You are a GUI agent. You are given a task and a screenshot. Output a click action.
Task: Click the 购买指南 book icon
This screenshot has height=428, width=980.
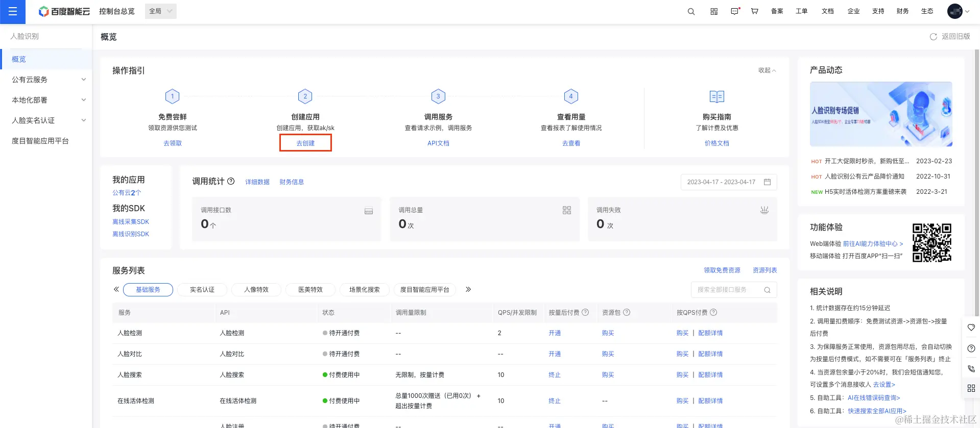pyautogui.click(x=717, y=96)
